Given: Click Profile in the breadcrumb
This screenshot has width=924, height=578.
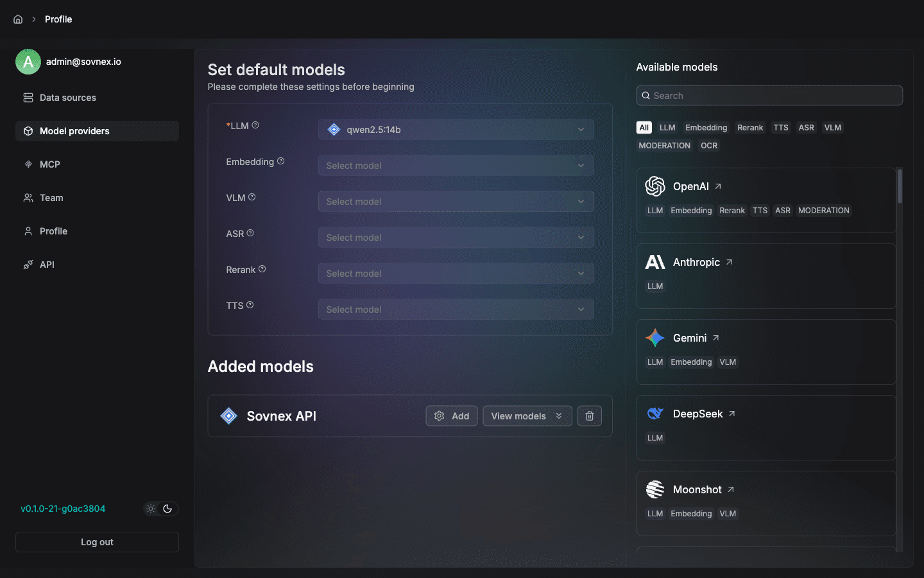Looking at the screenshot, I should point(58,19).
